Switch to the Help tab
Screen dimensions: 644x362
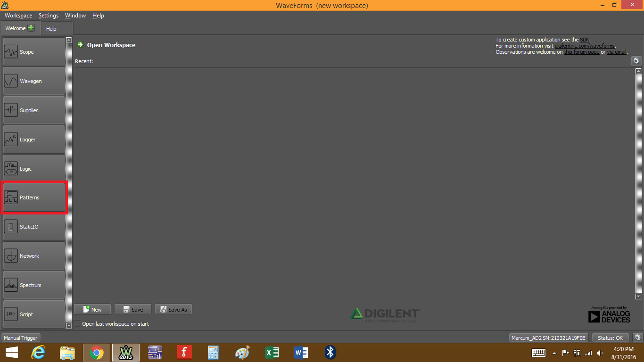coord(51,29)
